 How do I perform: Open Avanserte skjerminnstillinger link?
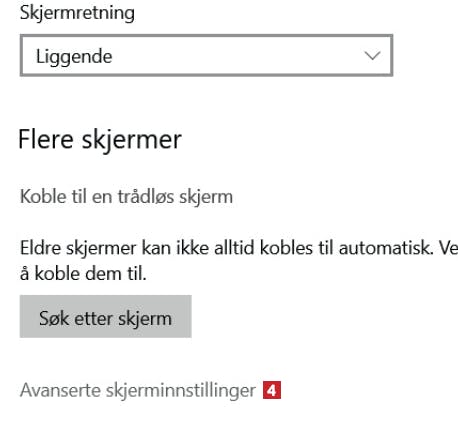tap(138, 390)
